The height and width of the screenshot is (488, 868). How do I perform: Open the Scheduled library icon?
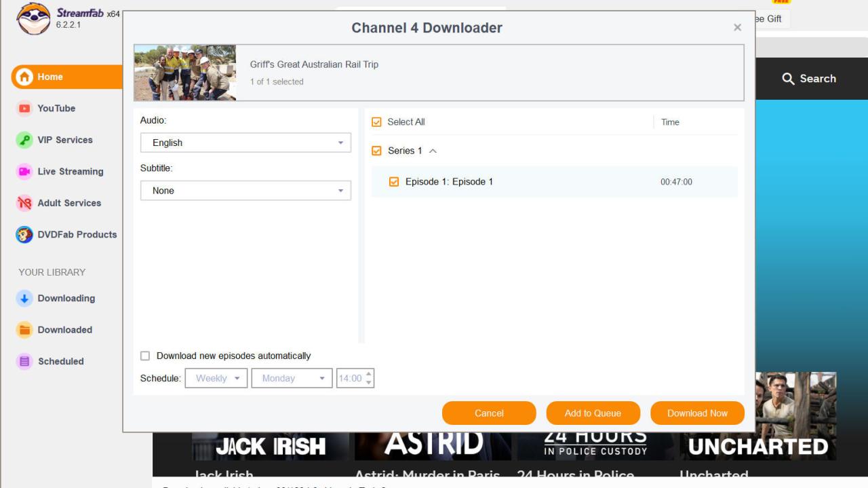pyautogui.click(x=24, y=362)
